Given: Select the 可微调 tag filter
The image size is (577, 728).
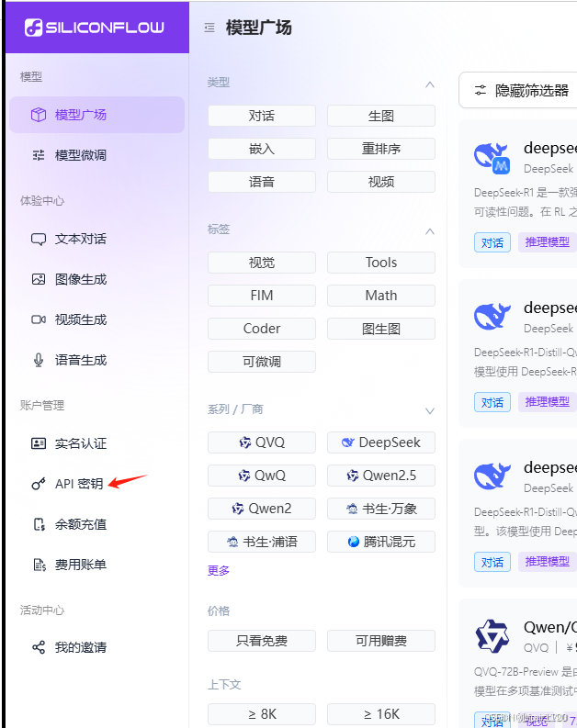Looking at the screenshot, I should (262, 361).
